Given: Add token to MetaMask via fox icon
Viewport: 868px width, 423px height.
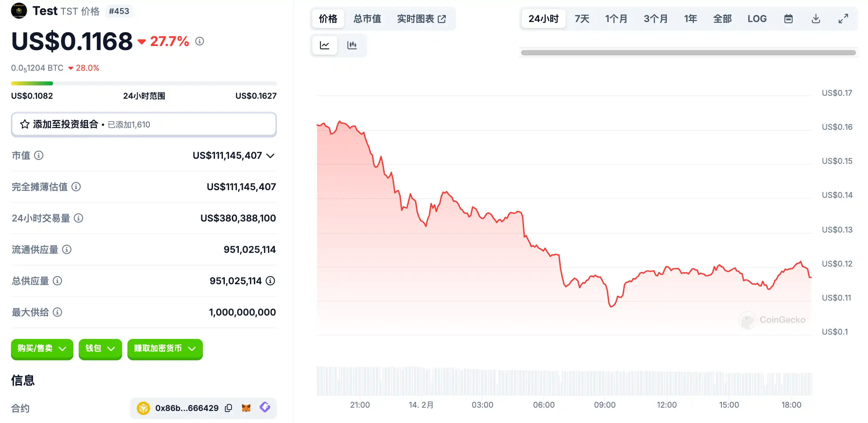Looking at the screenshot, I should (x=246, y=408).
